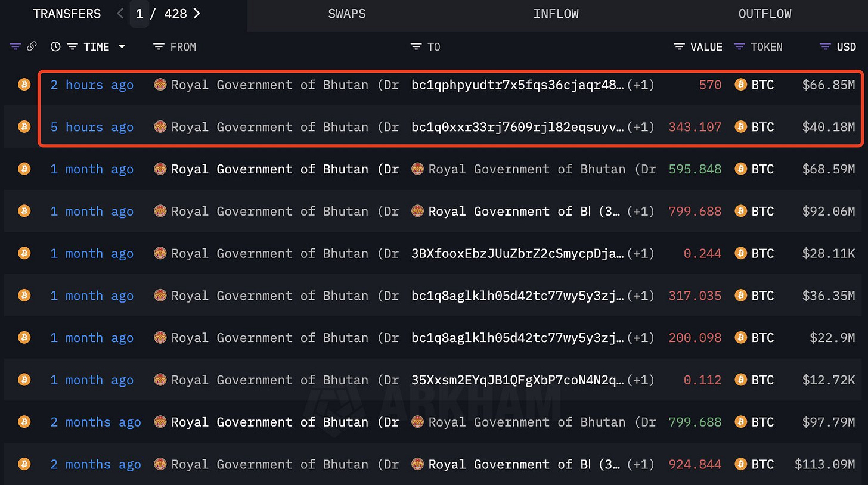Click the Bitcoin chain icon on the 0.112 row
Viewport: 868px width, 485px height.
tap(24, 380)
